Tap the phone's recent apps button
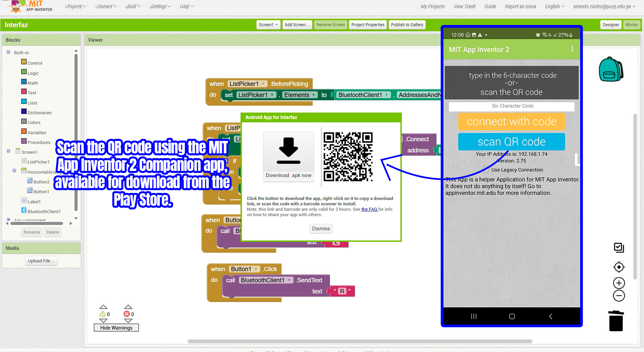Screen dimensions: 644x352 point(474,316)
